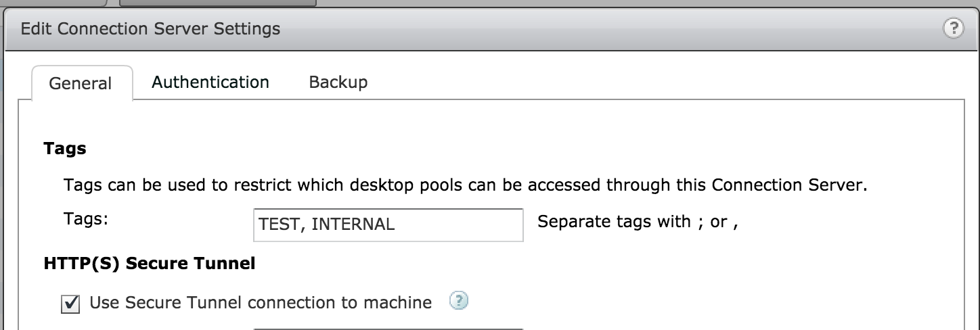Select the General tab
This screenshot has width=980, height=330.
pos(81,84)
